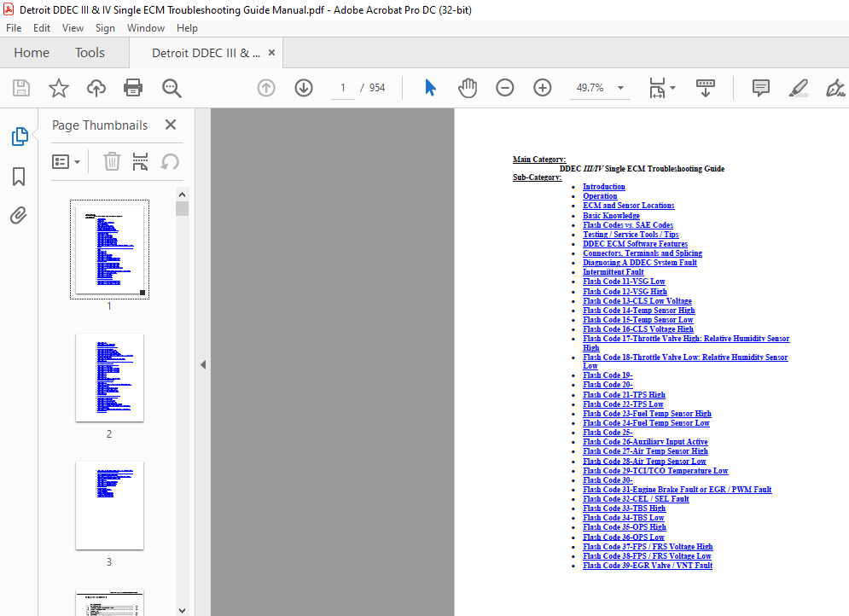The image size is (849, 616).
Task: Print the document using printer icon
Action: pos(133,88)
